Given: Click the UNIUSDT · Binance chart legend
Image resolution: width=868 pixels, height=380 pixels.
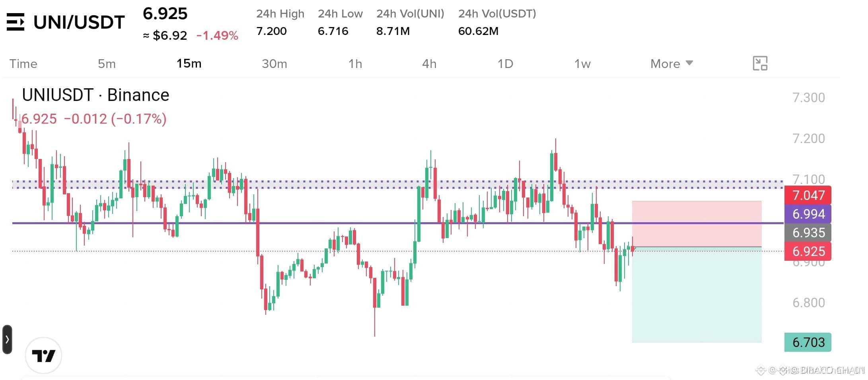Looking at the screenshot, I should [x=95, y=95].
